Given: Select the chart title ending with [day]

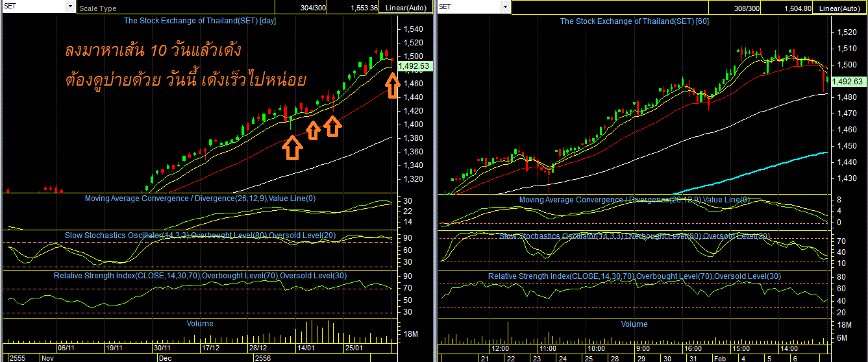Looking at the screenshot, I should tap(200, 21).
